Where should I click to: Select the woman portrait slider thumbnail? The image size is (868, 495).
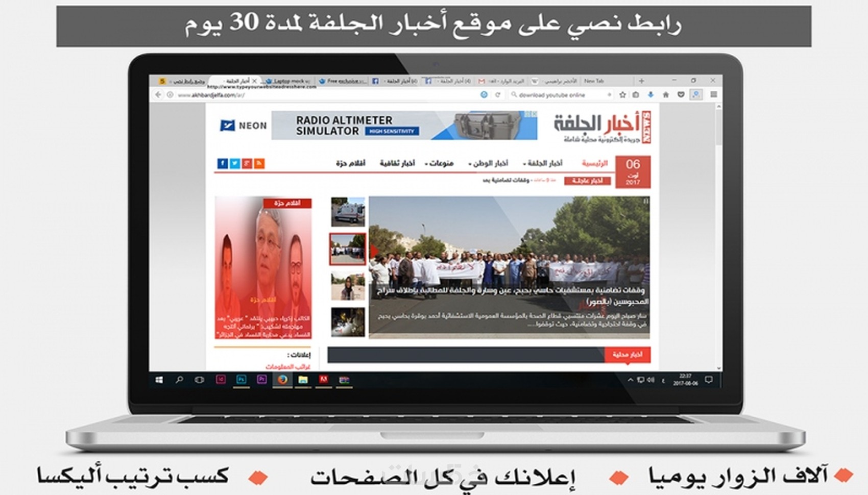348,286
